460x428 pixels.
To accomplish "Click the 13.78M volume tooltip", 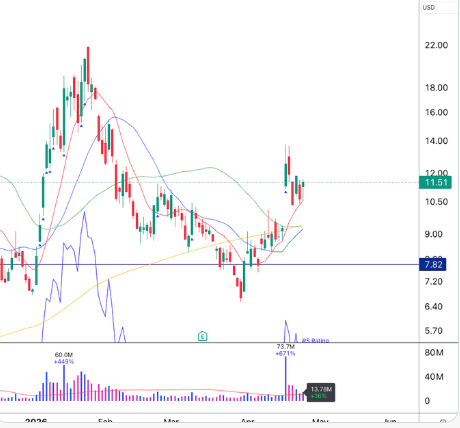I will (321, 393).
